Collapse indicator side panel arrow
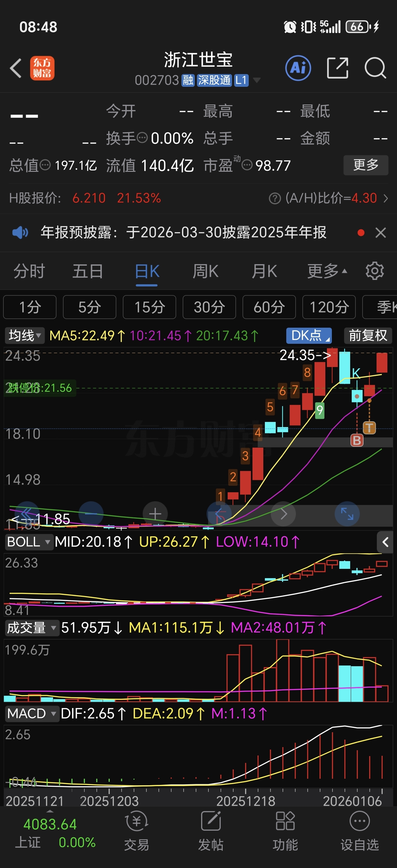Image resolution: width=397 pixels, height=868 pixels. 385,542
